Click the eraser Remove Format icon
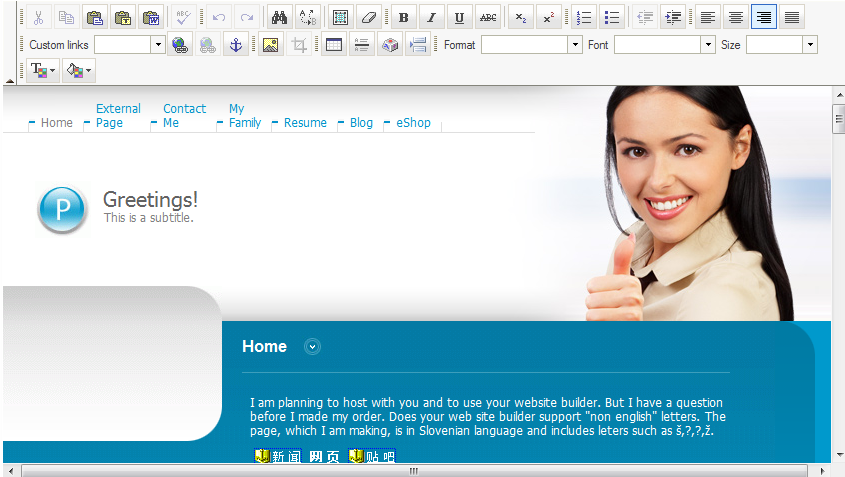The width and height of the screenshot is (845, 477). pyautogui.click(x=368, y=17)
